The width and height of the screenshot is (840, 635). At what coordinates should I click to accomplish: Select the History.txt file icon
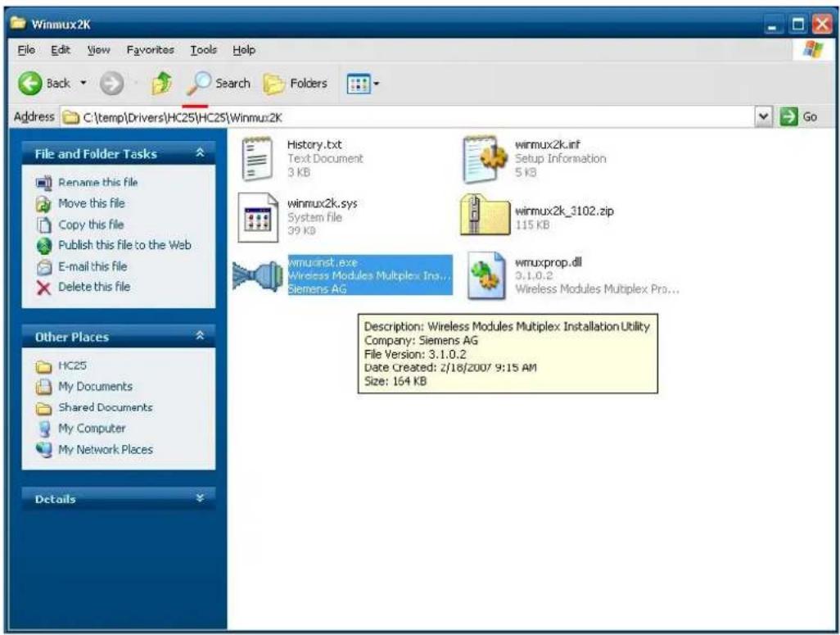(257, 159)
